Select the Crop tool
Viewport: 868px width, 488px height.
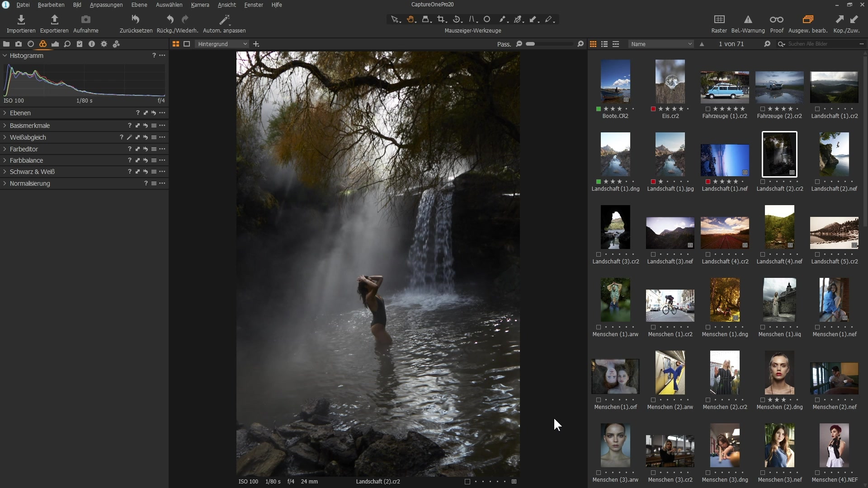[442, 19]
